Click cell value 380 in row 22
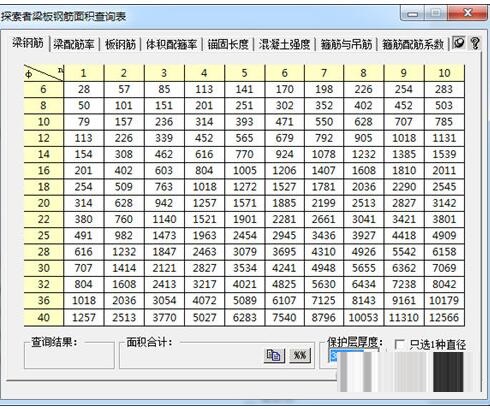Image resolution: width=490 pixels, height=409 pixels. [x=84, y=219]
